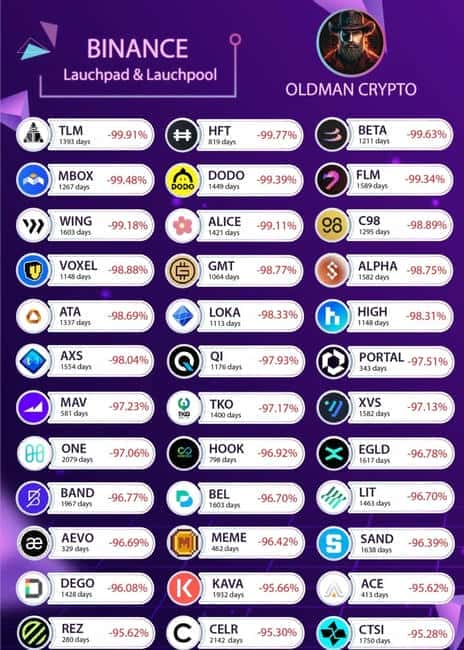Select the AEVO ae logo icon
Viewport: 464px width, 650px height.
pos(34,543)
